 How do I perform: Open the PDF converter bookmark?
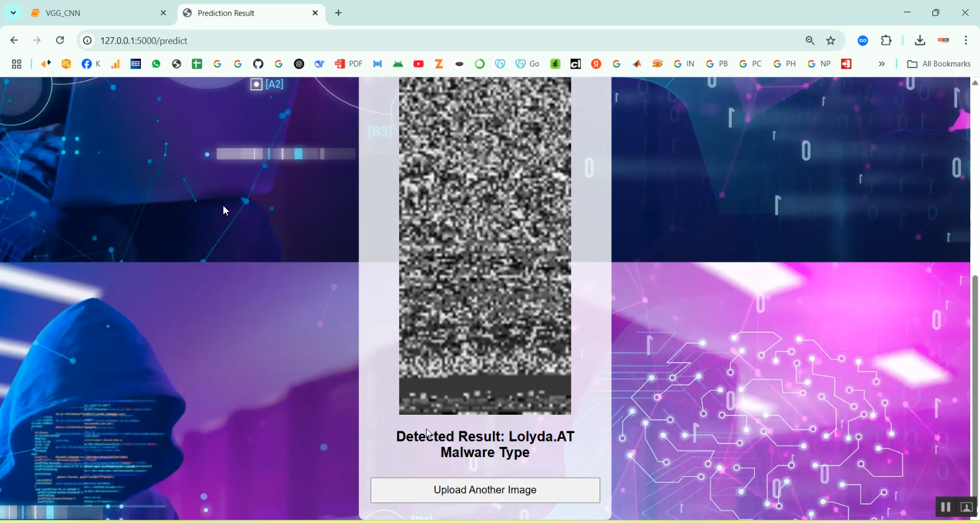pos(347,64)
